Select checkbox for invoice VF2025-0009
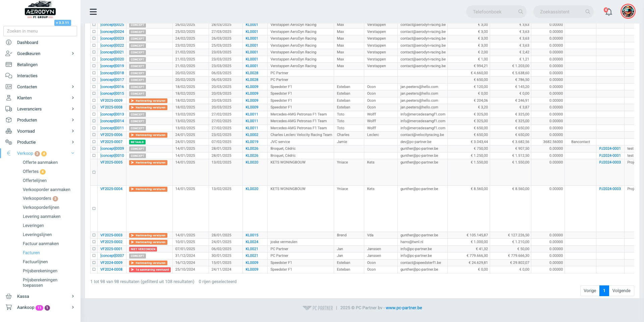 (94, 100)
